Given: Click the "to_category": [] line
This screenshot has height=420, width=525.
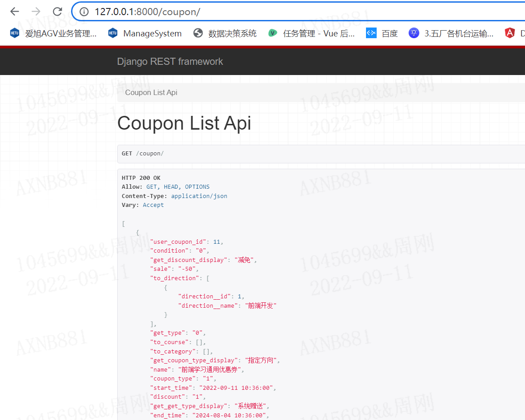Looking at the screenshot, I should 182,351.
